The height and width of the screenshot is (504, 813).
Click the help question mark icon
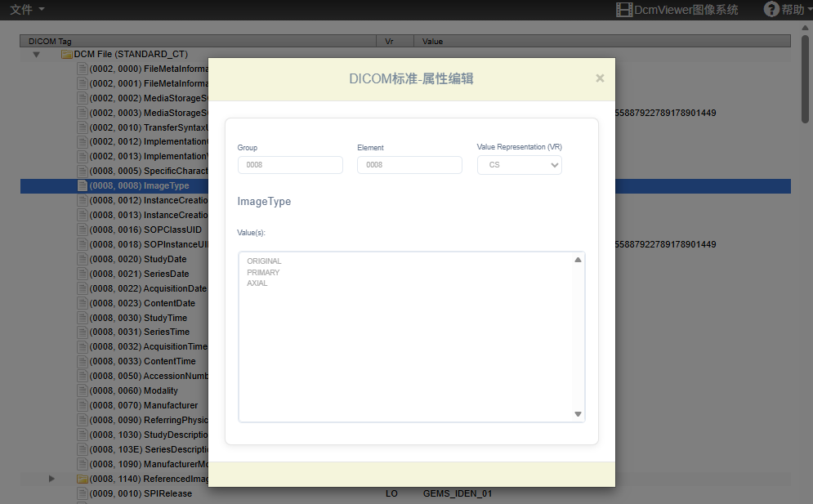771,9
